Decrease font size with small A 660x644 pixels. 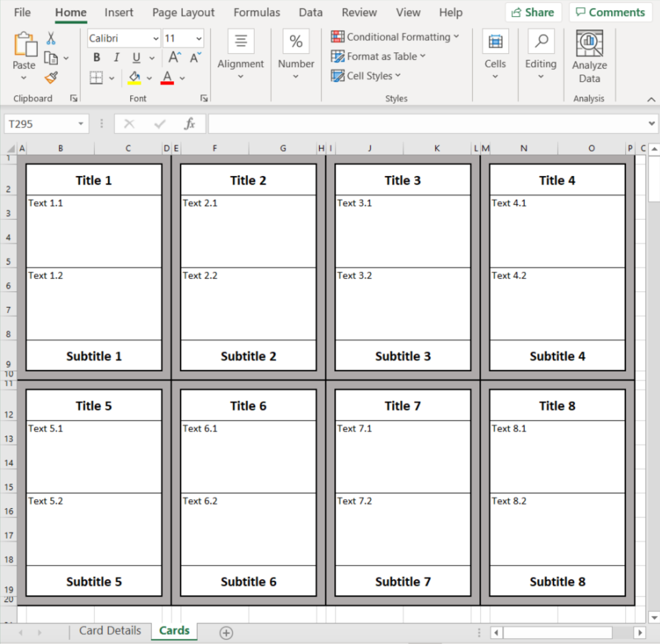pos(195,57)
